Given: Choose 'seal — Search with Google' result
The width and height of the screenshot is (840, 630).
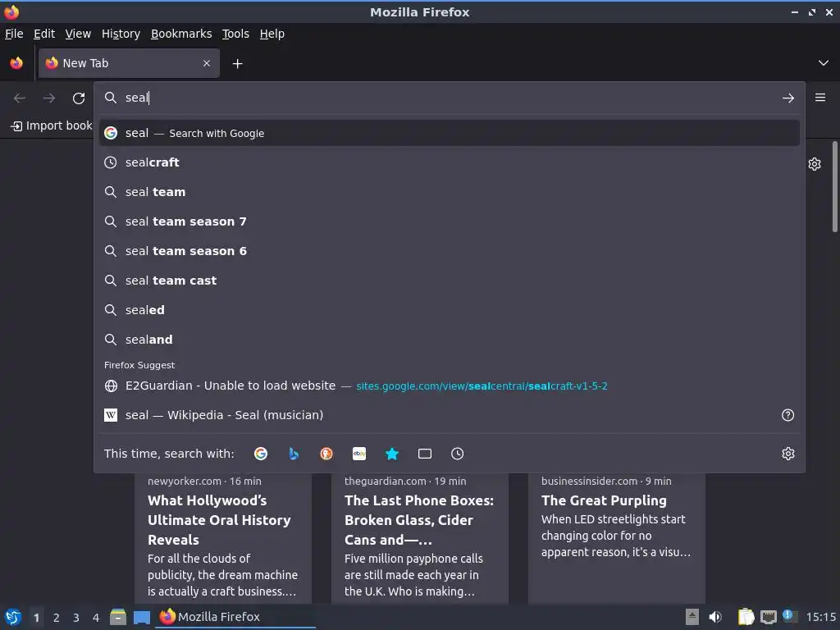Looking at the screenshot, I should coord(450,133).
